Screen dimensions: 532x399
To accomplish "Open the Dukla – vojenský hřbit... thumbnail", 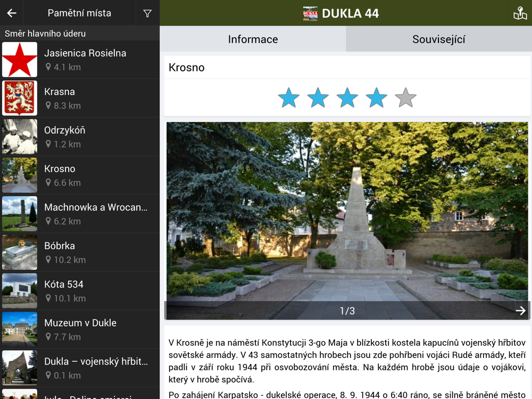I will tap(20, 368).
